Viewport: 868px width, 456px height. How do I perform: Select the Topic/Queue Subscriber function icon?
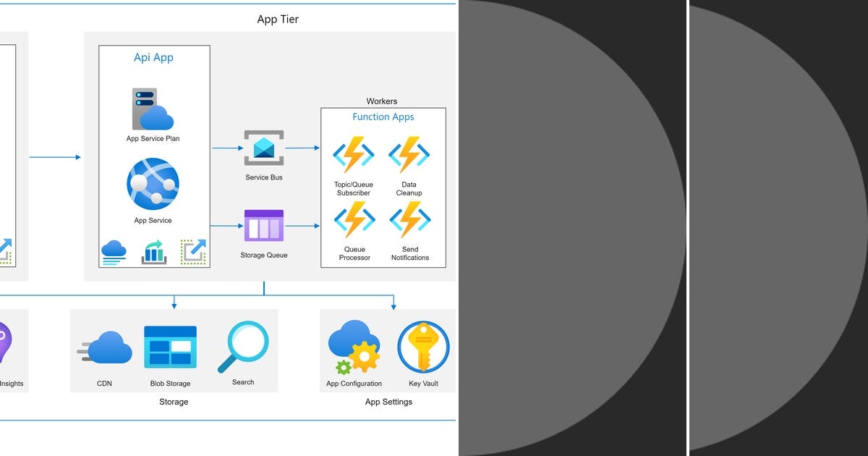(354, 154)
